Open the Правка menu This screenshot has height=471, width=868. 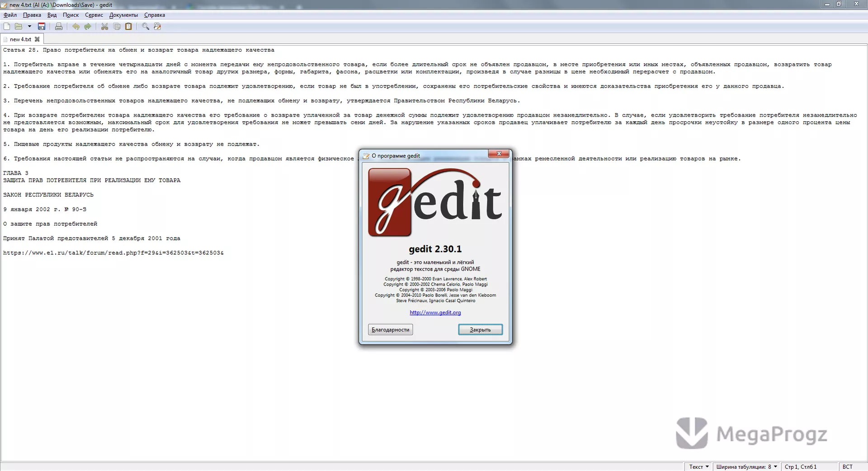coord(32,15)
